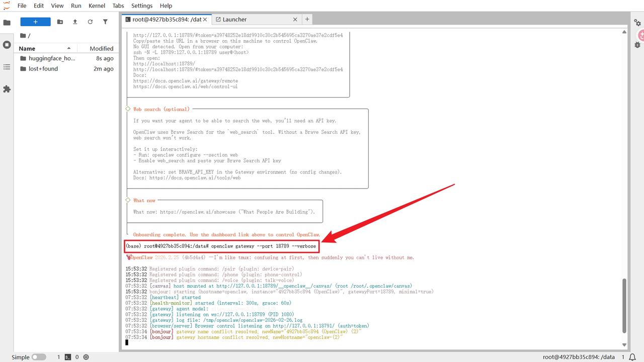The height and width of the screenshot is (362, 644).
Task: Click the ssh -N -L tunnel command line
Action: (191, 52)
